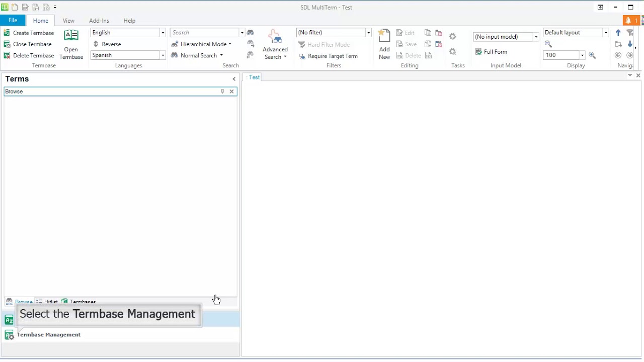This screenshot has width=644, height=362.
Task: Reverse the source and target languages
Action: [x=107, y=44]
